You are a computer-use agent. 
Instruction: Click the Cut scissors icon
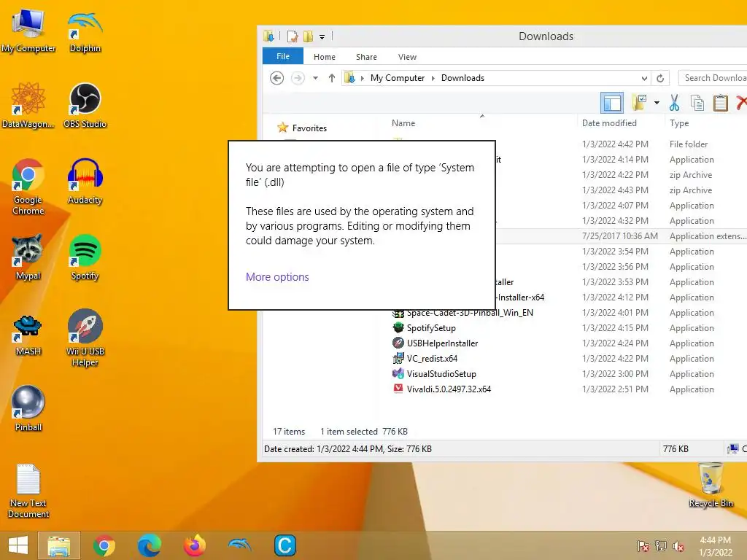pyautogui.click(x=674, y=102)
